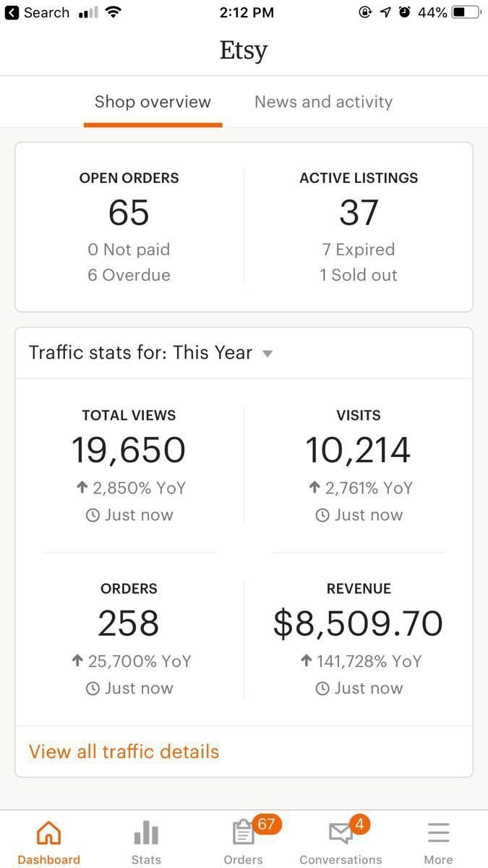Tap the up arrow beside 25,700% YoY
This screenshot has height=868, width=488.
(77, 661)
